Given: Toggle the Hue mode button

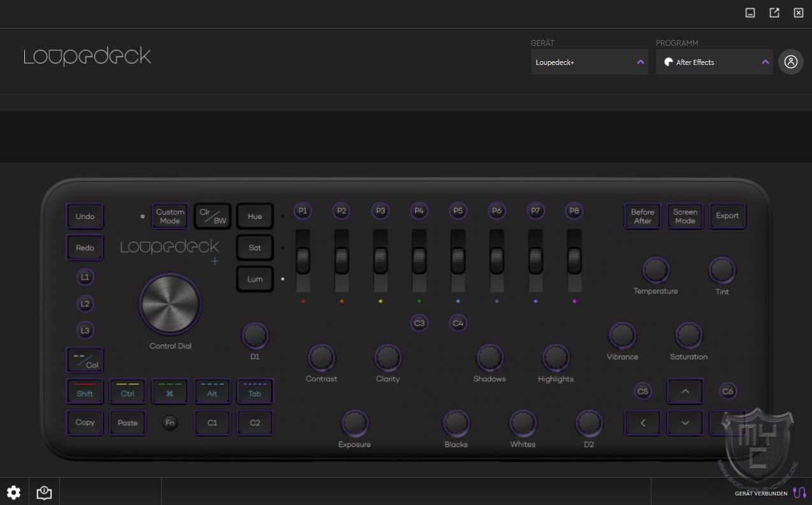Looking at the screenshot, I should point(255,217).
